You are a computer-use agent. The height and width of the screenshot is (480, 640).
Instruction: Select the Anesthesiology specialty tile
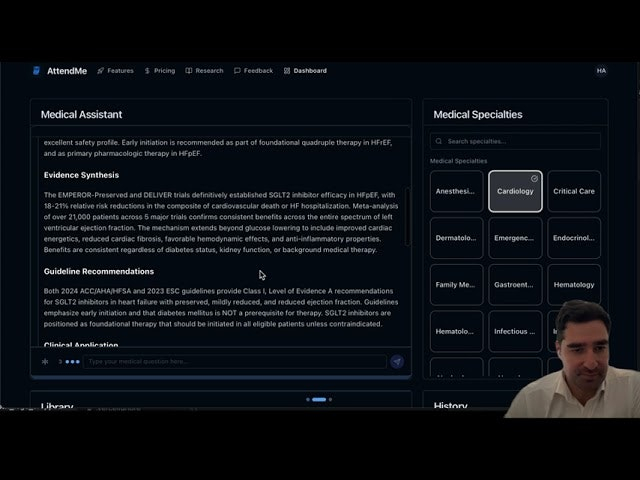click(456, 191)
